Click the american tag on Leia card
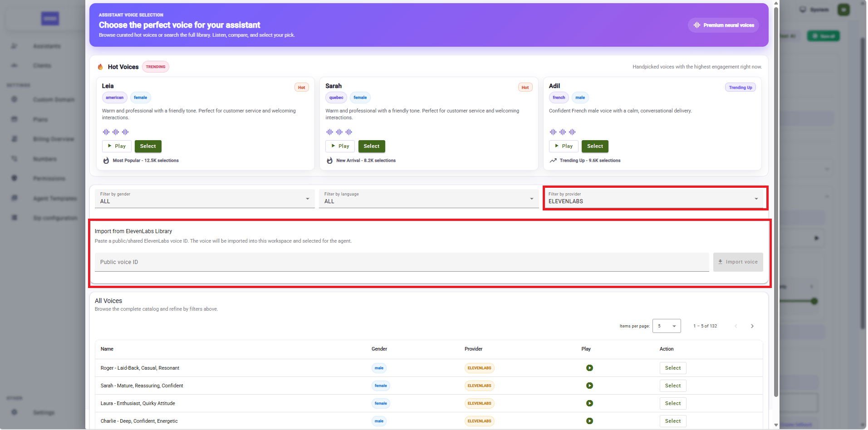The image size is (868, 430). tap(115, 98)
